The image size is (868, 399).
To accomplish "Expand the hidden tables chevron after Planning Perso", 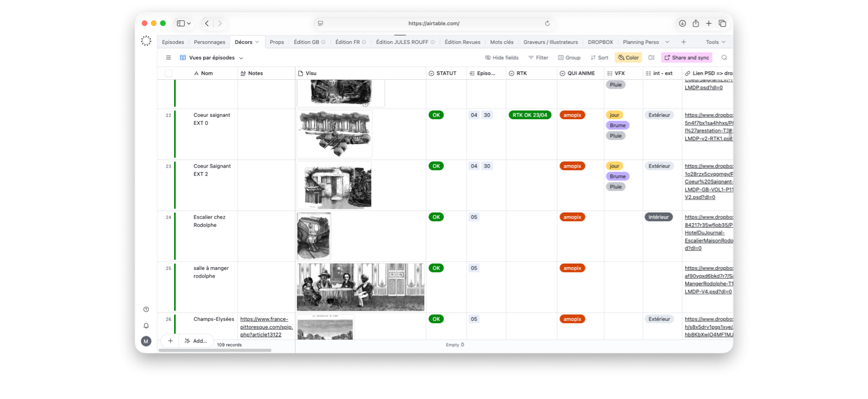I will pyautogui.click(x=667, y=42).
